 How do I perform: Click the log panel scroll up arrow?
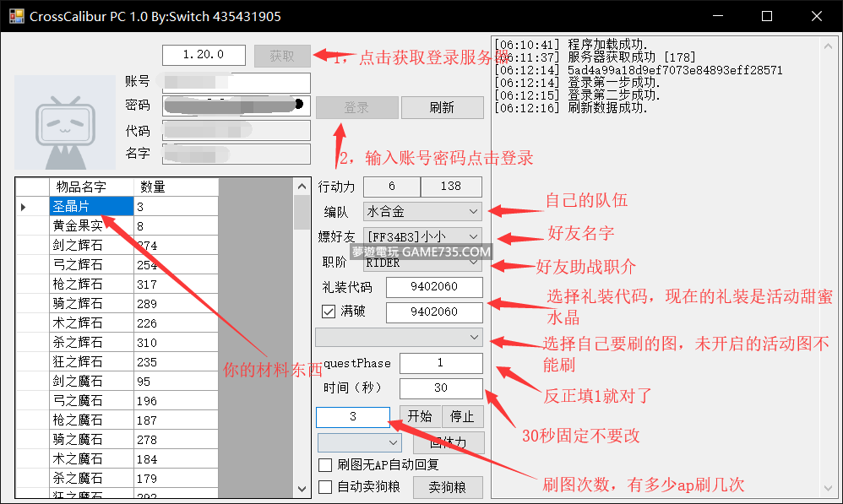[x=828, y=46]
